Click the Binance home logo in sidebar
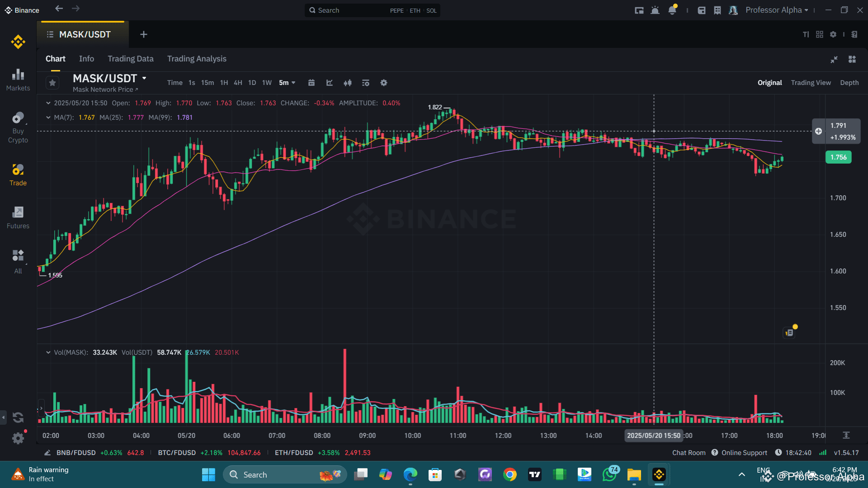Viewport: 868px width, 488px height. [x=18, y=42]
